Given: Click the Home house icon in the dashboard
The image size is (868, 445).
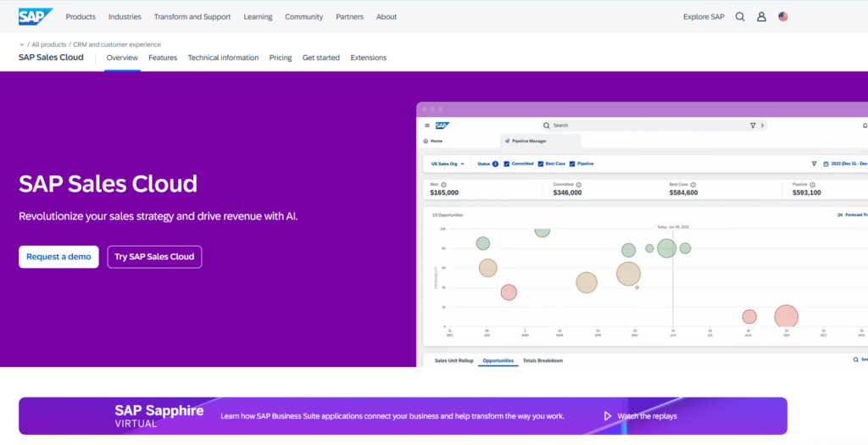Looking at the screenshot, I should point(426,142).
